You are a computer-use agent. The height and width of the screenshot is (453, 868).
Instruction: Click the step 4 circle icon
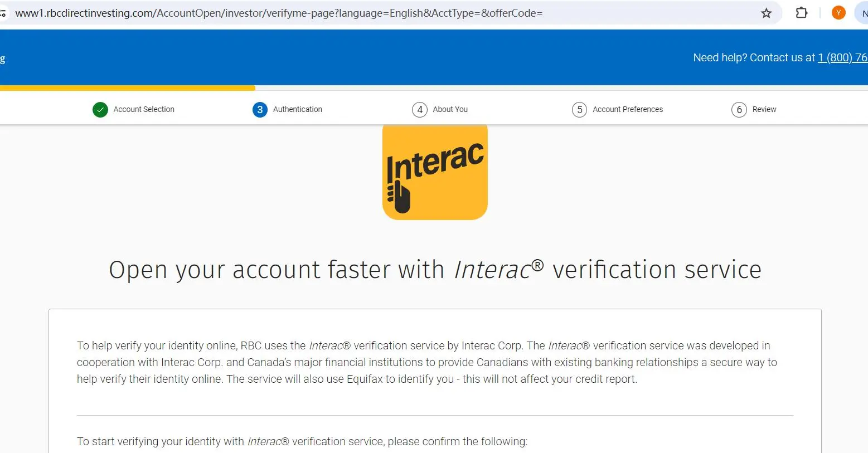pos(420,110)
